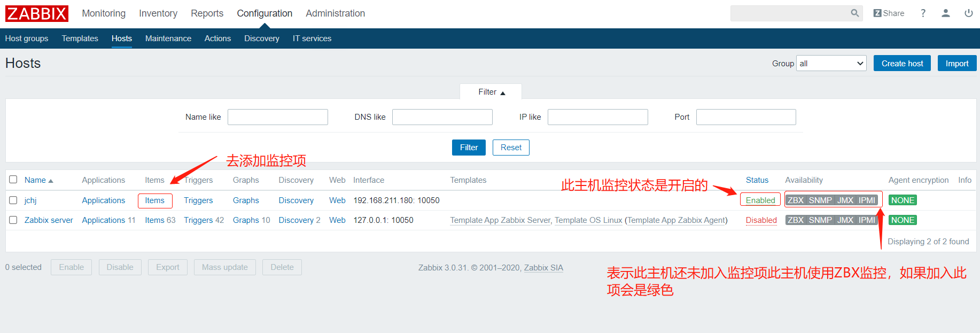The height and width of the screenshot is (333, 980).
Task: Open the Group dropdown set to all
Action: click(831, 63)
